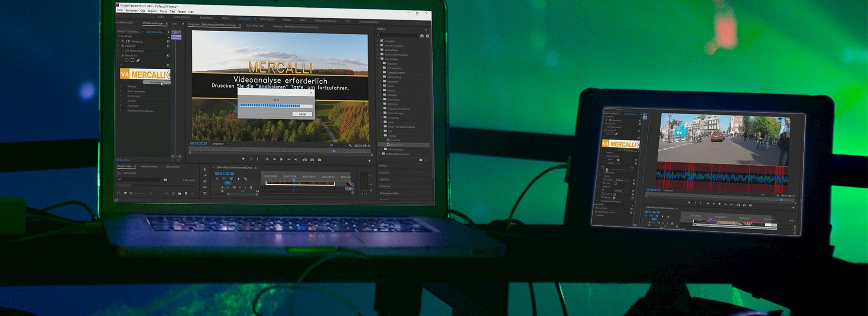Toggle the fx switch for Deckkraft on the laptop
This screenshot has width=868, height=316.
tap(123, 46)
